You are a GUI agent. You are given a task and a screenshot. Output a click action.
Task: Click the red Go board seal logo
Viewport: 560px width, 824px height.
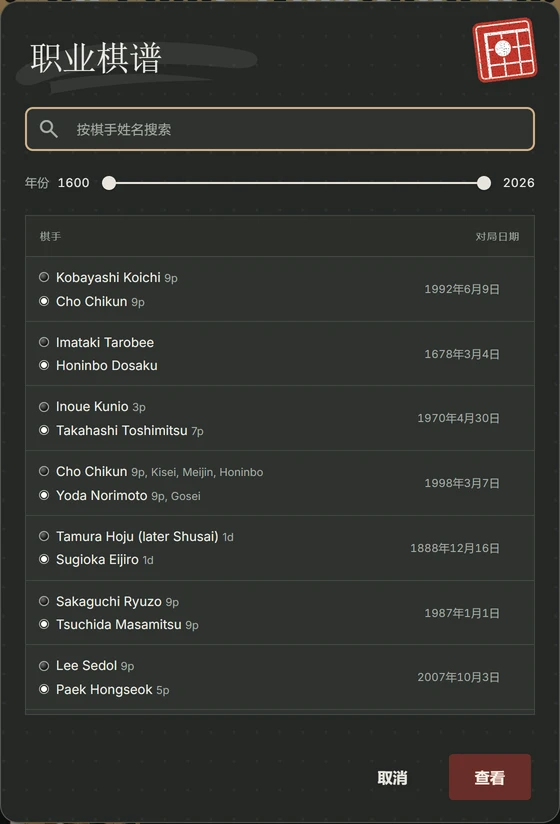pyautogui.click(x=504, y=50)
